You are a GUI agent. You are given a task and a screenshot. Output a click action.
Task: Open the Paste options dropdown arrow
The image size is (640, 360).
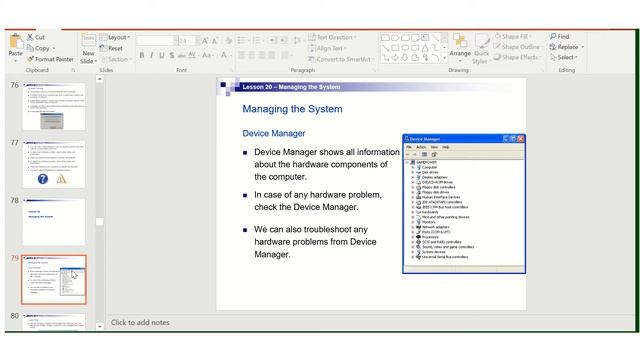tap(16, 60)
